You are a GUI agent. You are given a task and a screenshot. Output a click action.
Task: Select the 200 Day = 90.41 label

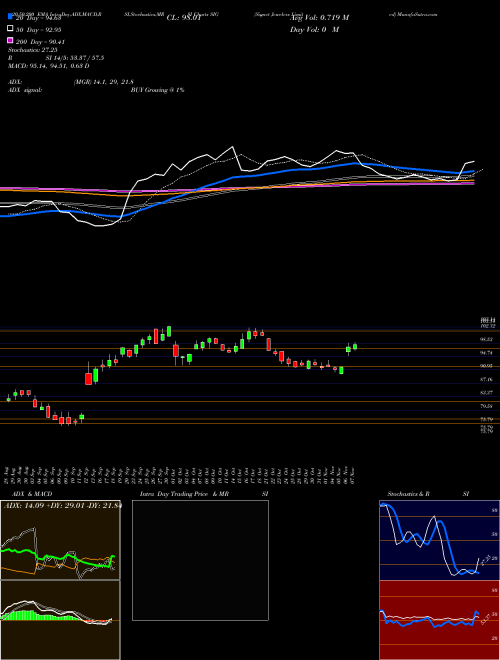pos(41,41)
